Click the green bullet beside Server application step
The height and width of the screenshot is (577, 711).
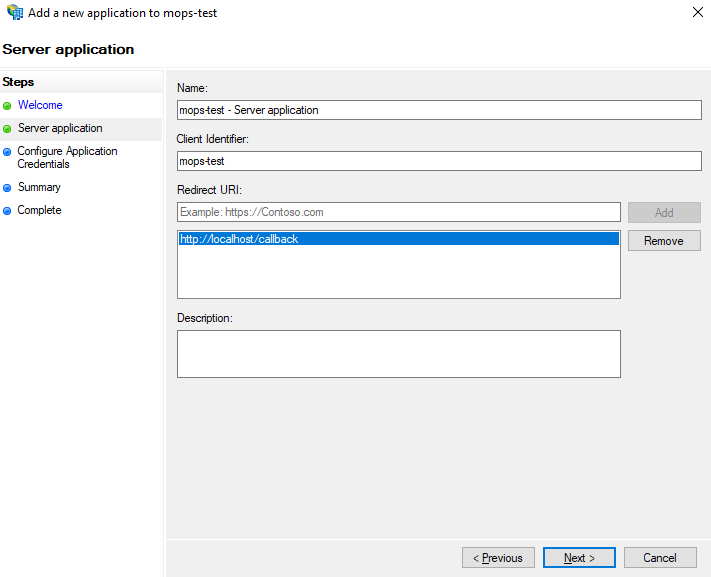click(8, 129)
